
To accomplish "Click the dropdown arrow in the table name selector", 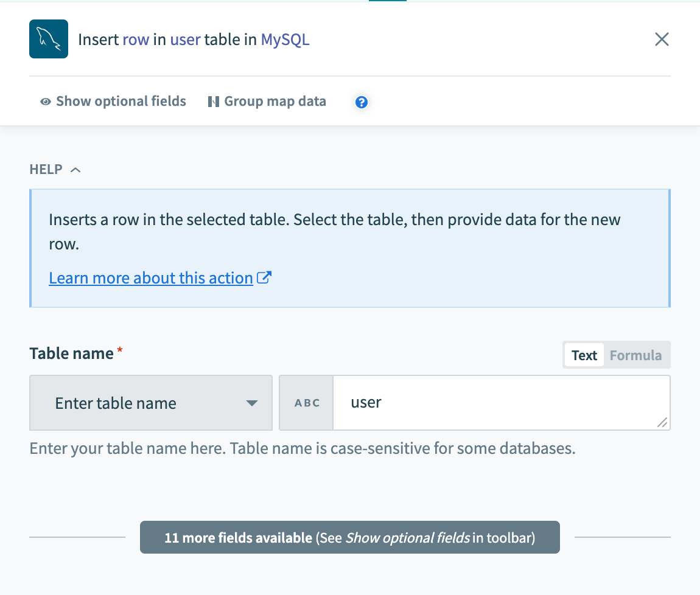I will 251,403.
